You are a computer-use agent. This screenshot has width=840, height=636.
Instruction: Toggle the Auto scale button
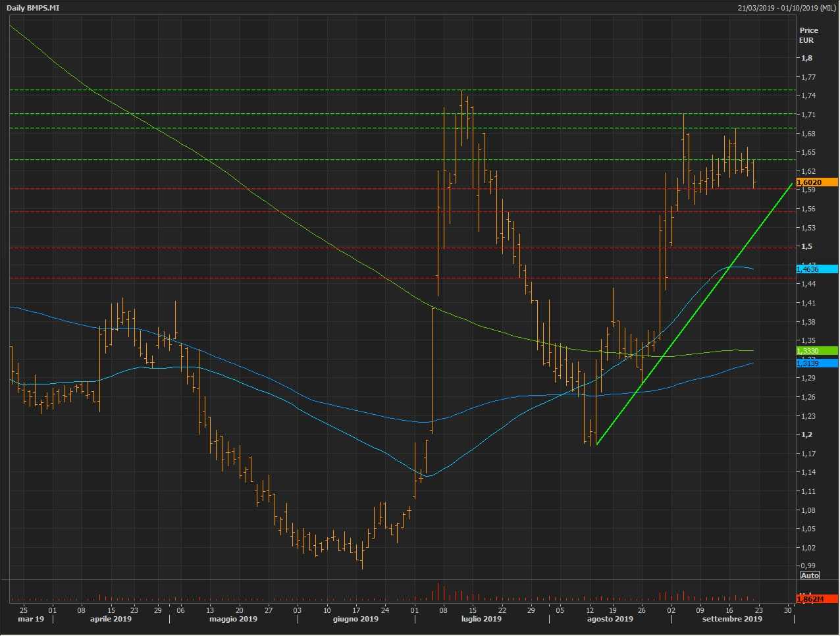(x=810, y=575)
